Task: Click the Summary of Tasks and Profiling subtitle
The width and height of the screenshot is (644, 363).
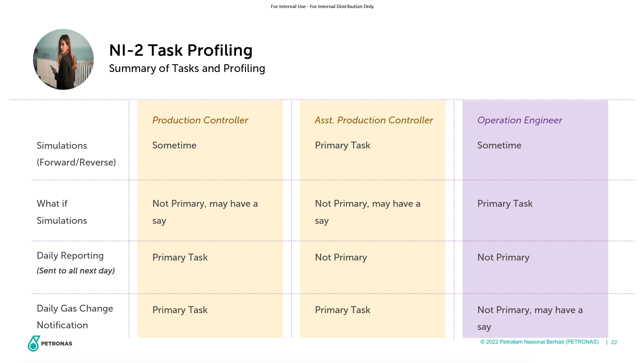Action: click(187, 68)
